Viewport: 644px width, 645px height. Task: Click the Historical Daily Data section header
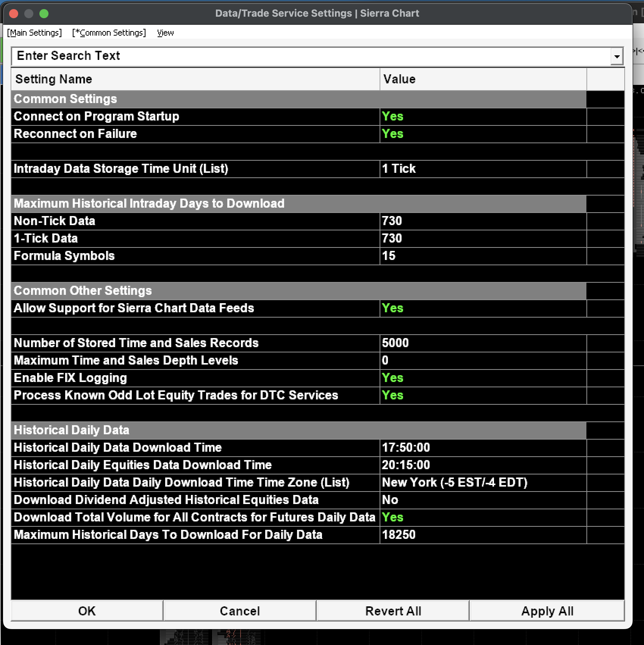299,431
